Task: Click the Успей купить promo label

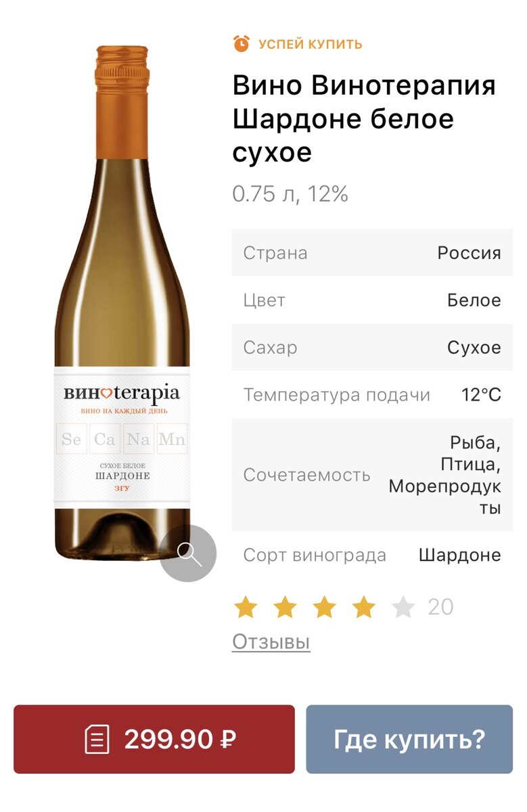Action: [x=311, y=45]
